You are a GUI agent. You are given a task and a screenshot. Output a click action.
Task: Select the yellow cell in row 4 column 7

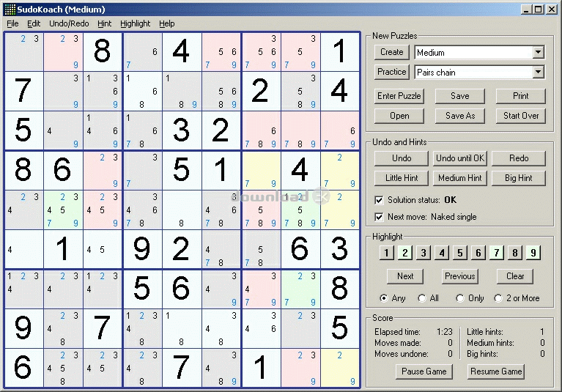coord(262,170)
